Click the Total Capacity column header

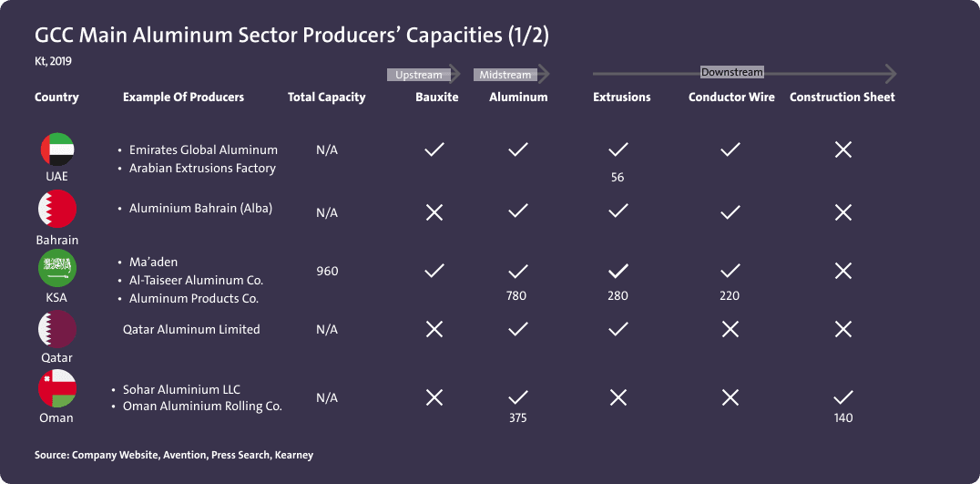coord(326,98)
